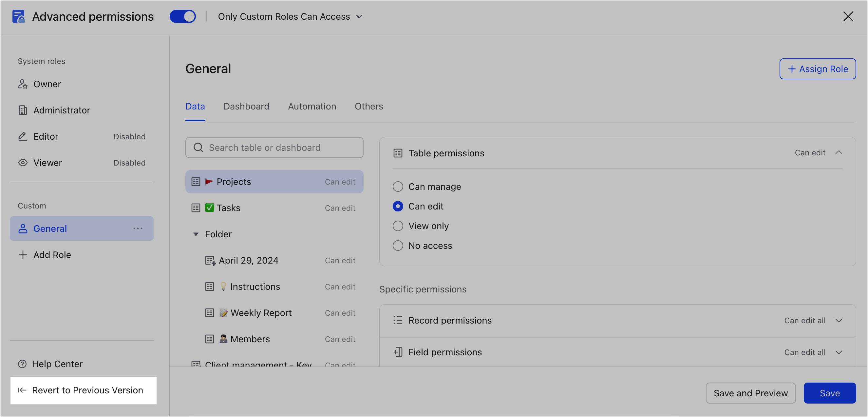
Task: Select the No access radio button
Action: 398,246
